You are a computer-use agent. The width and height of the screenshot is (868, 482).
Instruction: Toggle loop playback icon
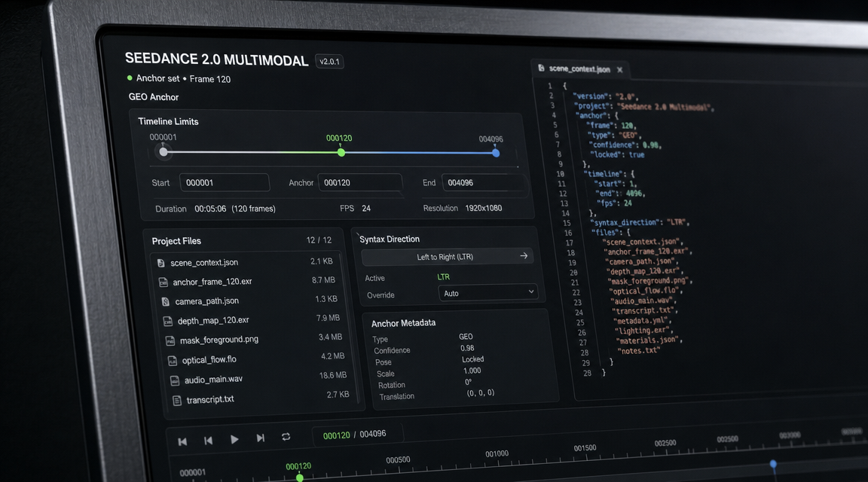286,437
